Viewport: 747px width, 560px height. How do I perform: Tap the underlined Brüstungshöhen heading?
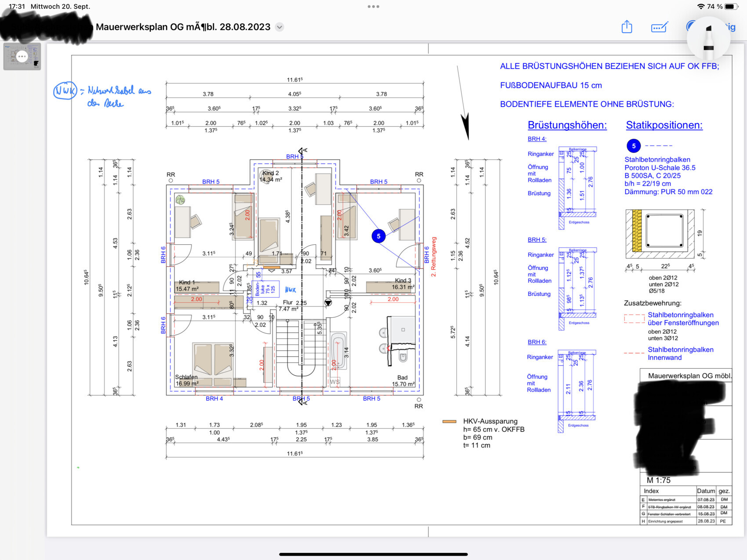coord(567,125)
